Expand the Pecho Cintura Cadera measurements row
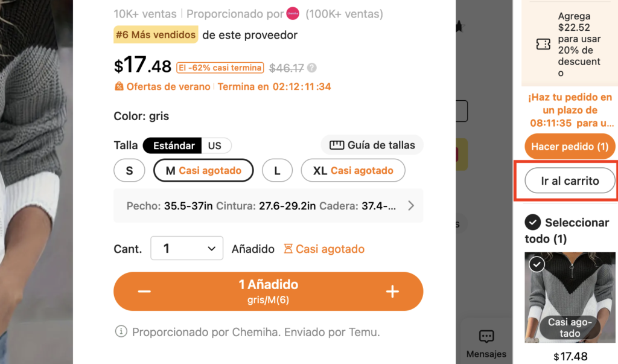This screenshot has width=618, height=364. click(x=411, y=206)
